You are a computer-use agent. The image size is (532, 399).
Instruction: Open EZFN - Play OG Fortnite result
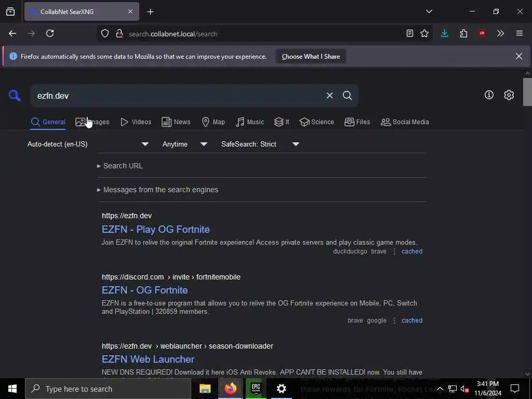coord(156,229)
